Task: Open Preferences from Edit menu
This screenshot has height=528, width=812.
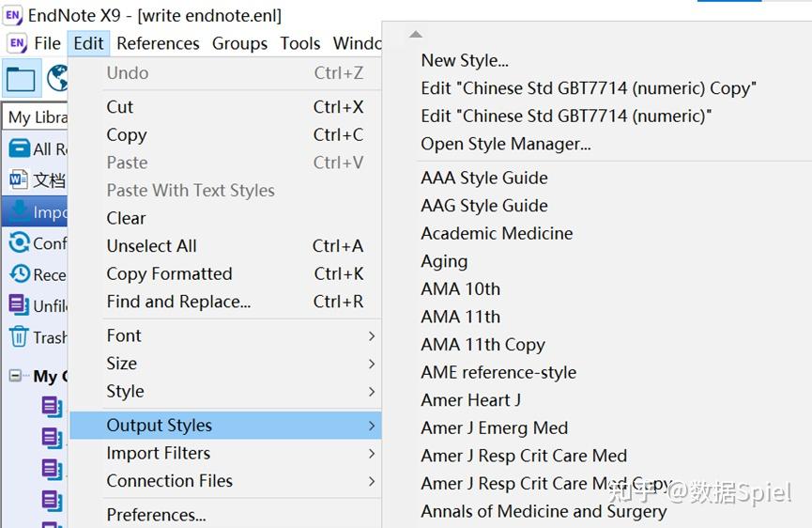Action: (x=156, y=515)
